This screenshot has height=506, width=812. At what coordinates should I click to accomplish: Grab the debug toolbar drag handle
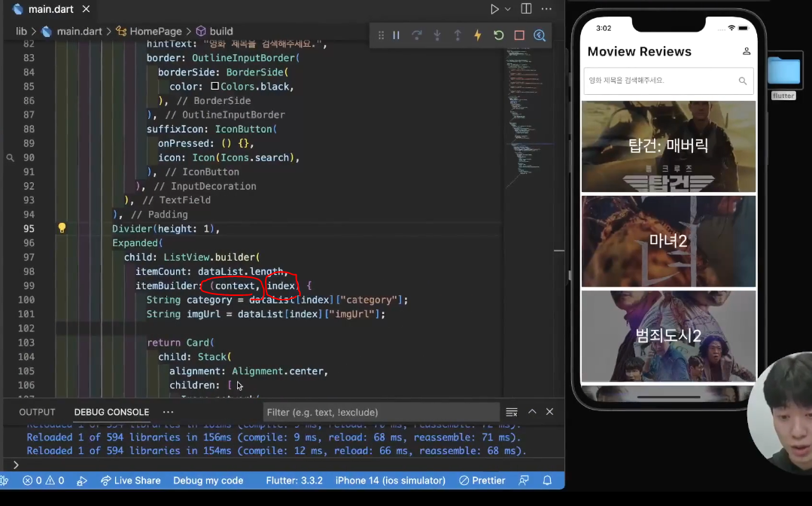[x=381, y=35]
